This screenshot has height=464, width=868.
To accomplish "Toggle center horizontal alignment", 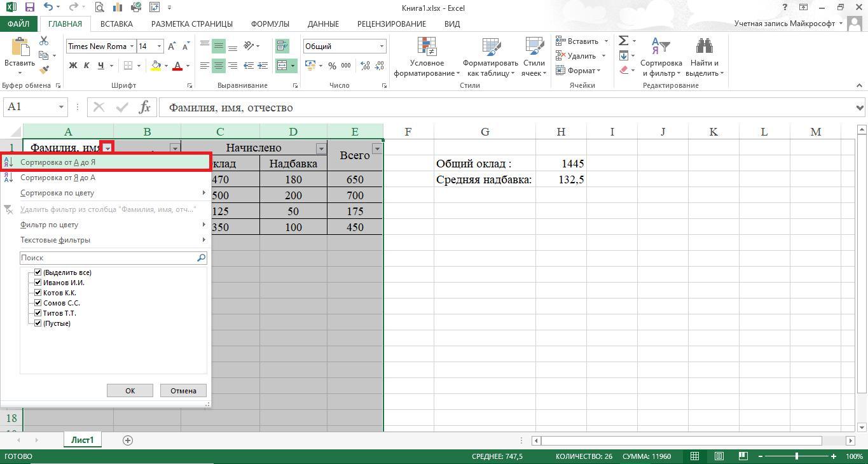I will [218, 66].
